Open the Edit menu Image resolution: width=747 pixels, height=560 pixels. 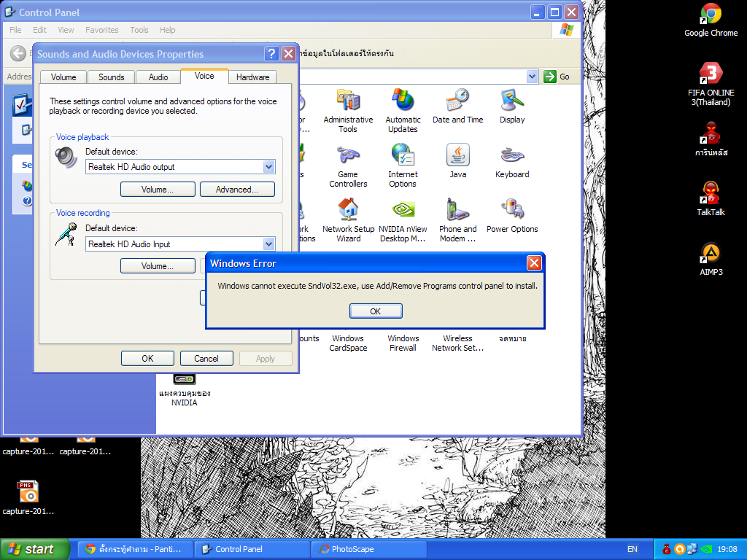tap(39, 30)
